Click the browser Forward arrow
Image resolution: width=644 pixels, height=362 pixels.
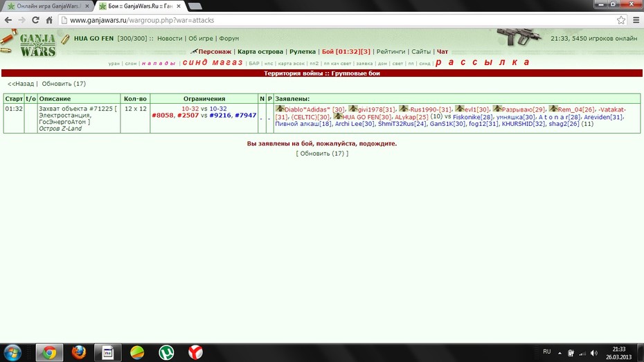pyautogui.click(x=21, y=20)
